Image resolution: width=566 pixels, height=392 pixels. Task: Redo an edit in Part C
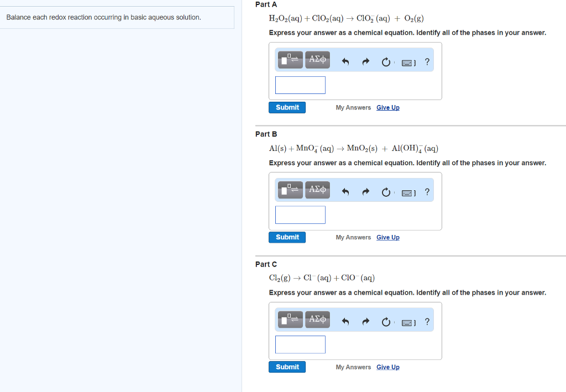click(x=365, y=322)
